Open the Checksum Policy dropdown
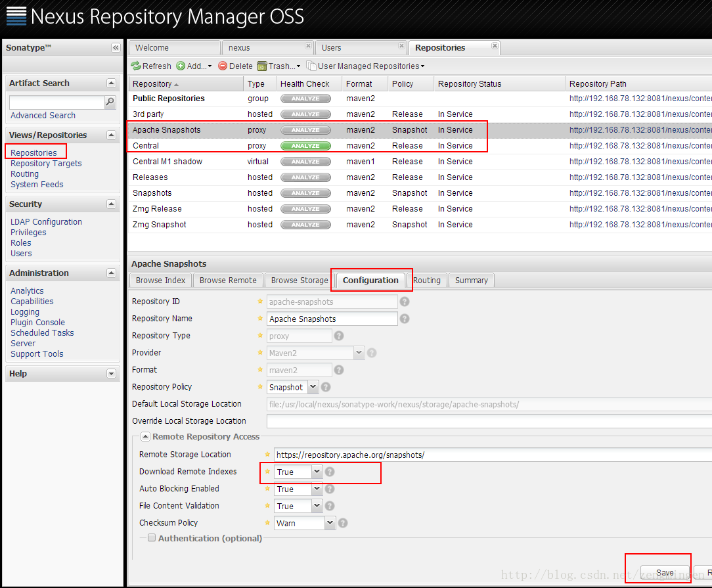Image resolution: width=712 pixels, height=588 pixels. [x=330, y=523]
